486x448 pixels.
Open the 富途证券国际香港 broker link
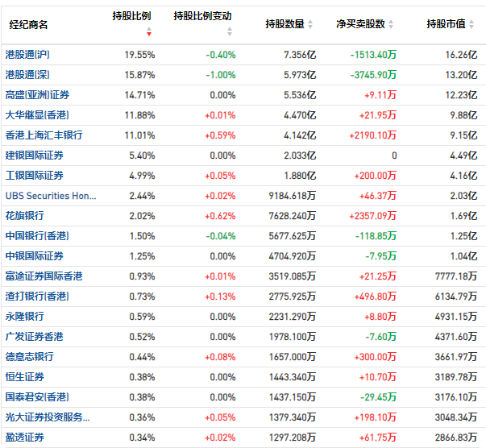[x=44, y=276]
